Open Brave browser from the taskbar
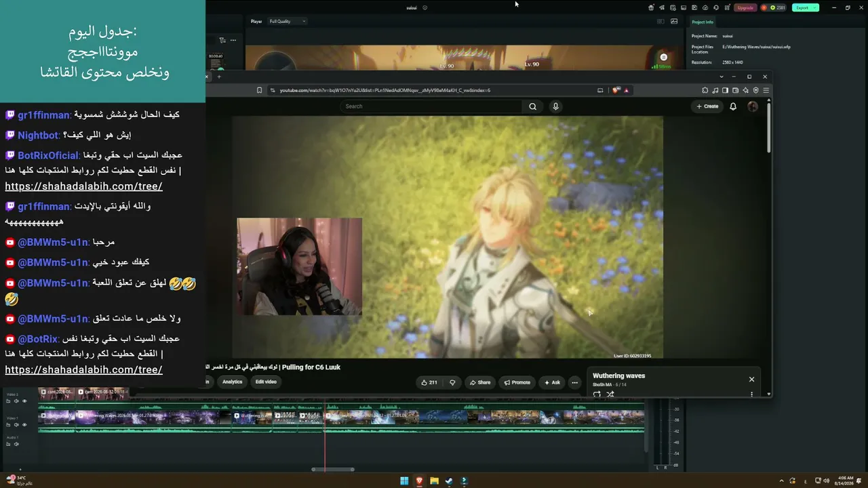The image size is (868, 488). pos(419,481)
